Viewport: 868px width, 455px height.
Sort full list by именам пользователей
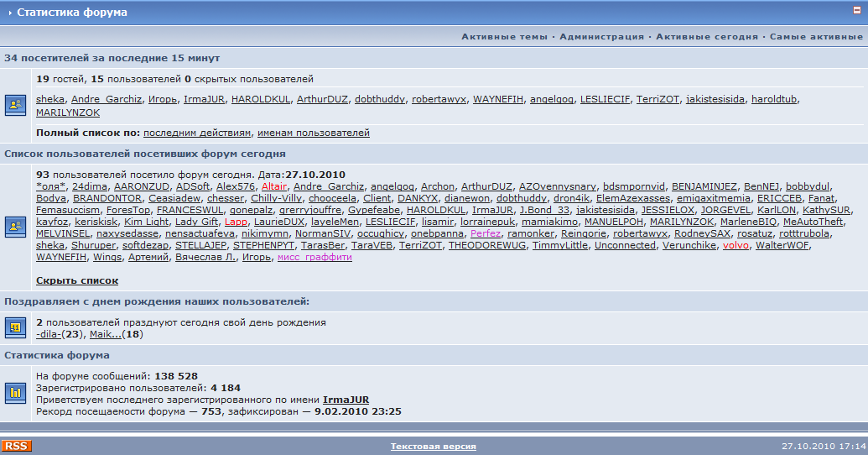point(313,133)
